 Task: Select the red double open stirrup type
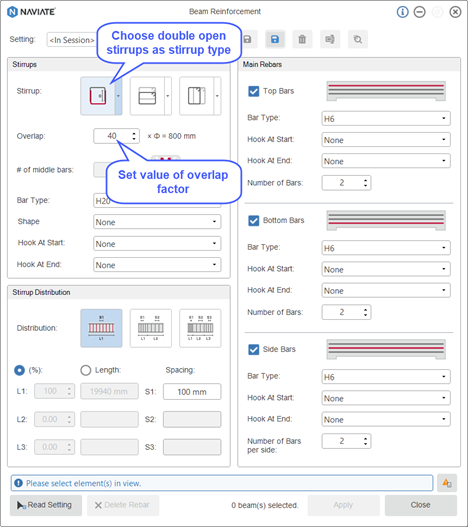[x=98, y=96]
